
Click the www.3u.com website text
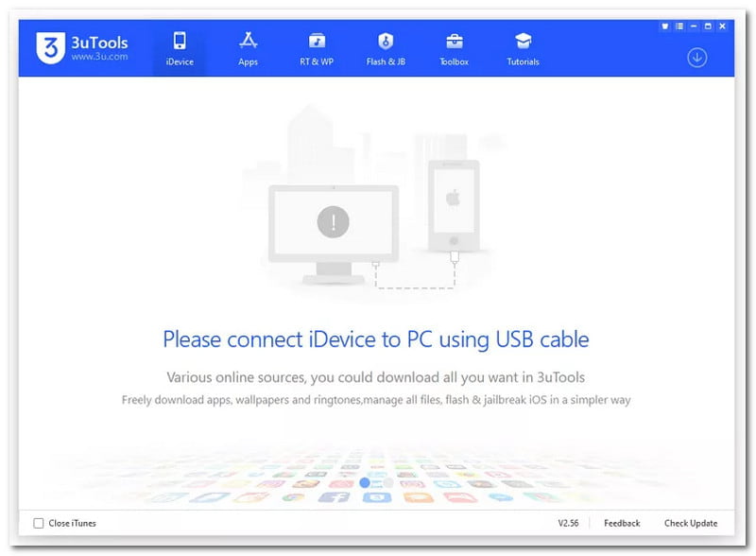pos(99,57)
